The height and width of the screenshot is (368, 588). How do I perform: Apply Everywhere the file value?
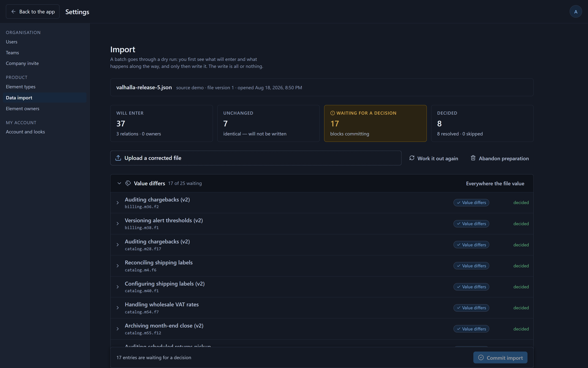click(x=495, y=183)
